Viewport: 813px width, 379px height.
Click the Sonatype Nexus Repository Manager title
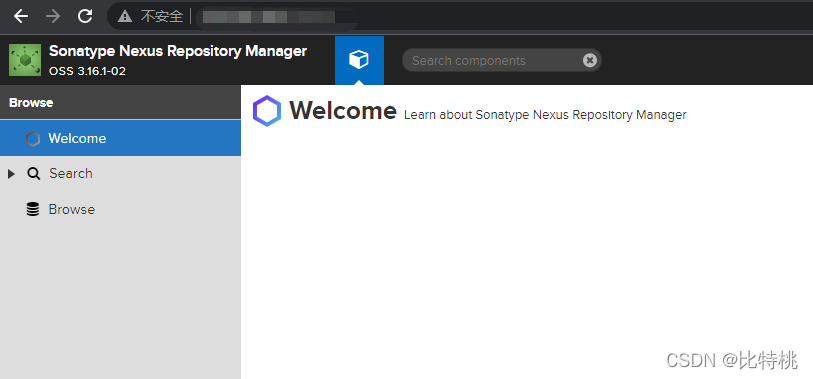(x=178, y=51)
